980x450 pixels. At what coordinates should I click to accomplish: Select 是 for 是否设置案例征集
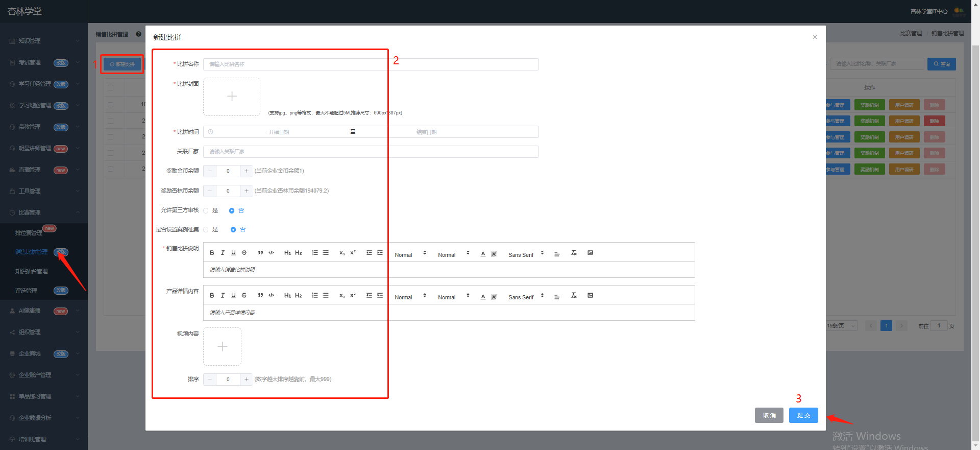pyautogui.click(x=206, y=230)
